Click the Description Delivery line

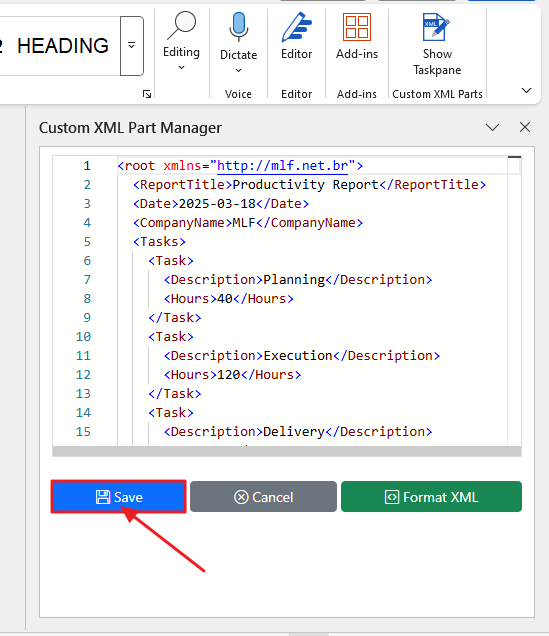(x=298, y=432)
